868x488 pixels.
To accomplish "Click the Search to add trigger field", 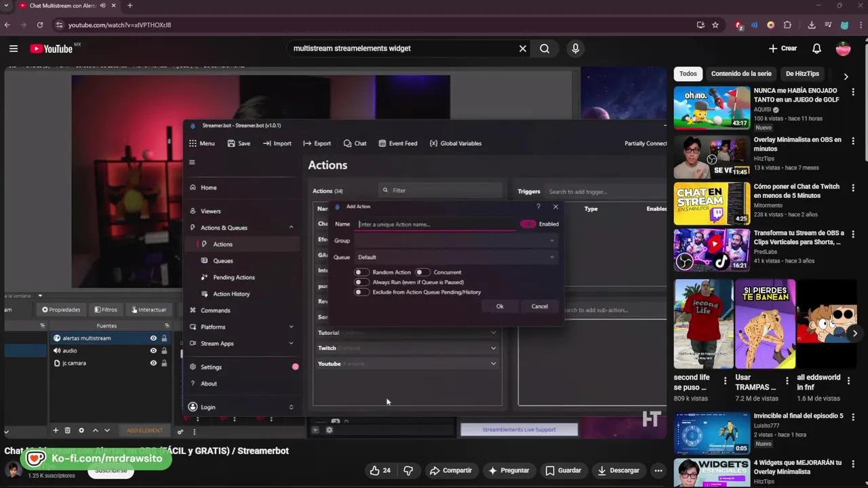I will [606, 192].
